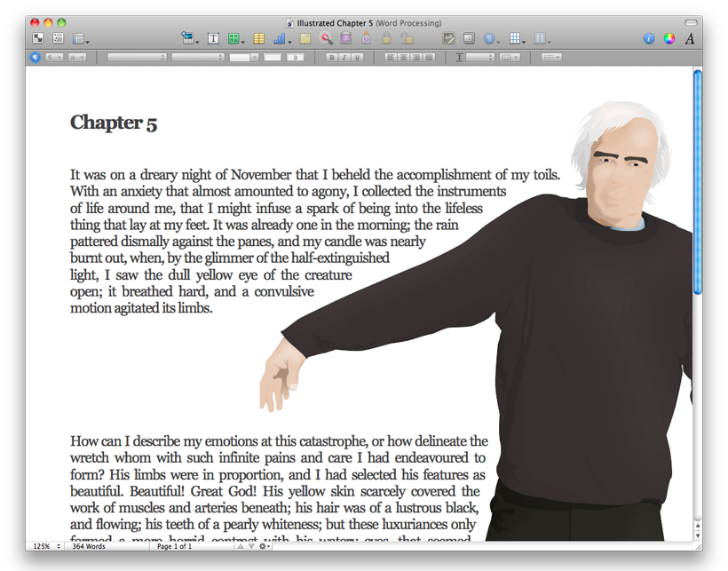
Task: Align text right
Action: pyautogui.click(x=417, y=57)
